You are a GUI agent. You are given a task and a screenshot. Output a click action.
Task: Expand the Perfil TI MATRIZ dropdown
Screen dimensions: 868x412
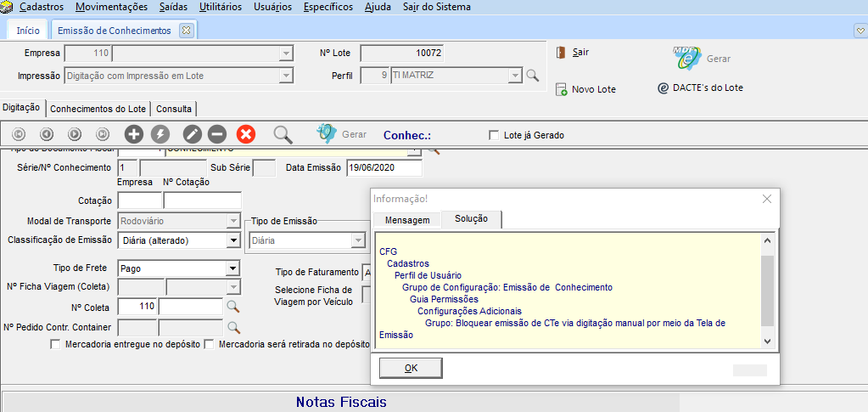point(515,76)
